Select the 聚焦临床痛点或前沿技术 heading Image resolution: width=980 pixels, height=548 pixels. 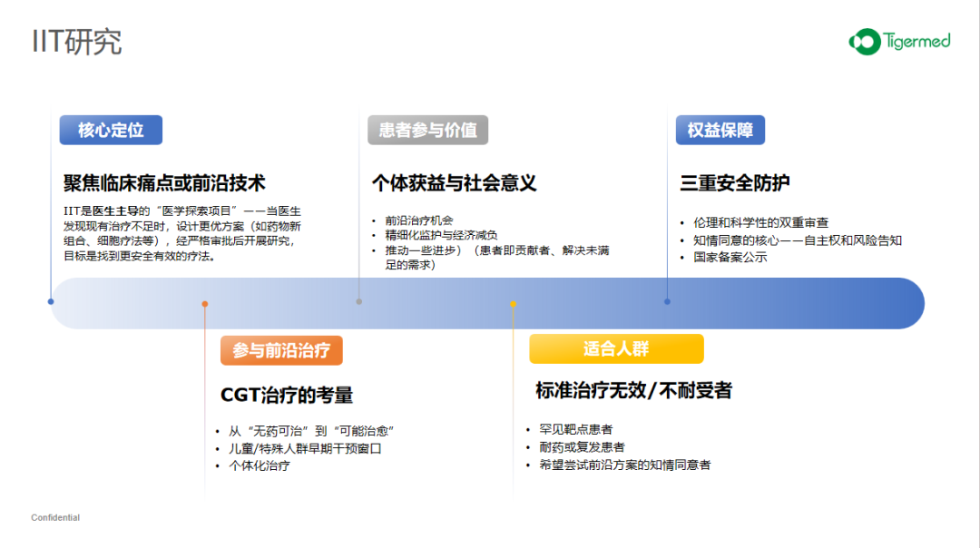(x=164, y=183)
